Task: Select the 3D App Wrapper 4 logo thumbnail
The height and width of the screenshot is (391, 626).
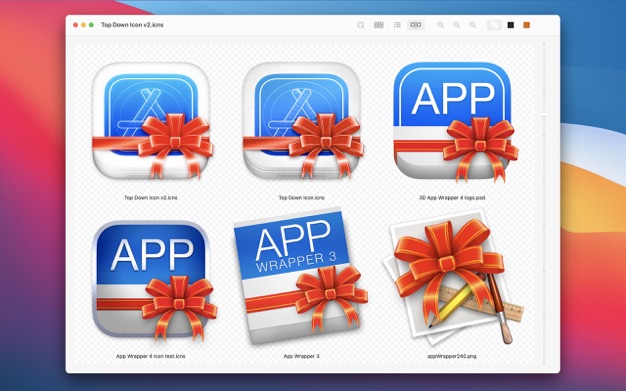Action: (x=455, y=122)
